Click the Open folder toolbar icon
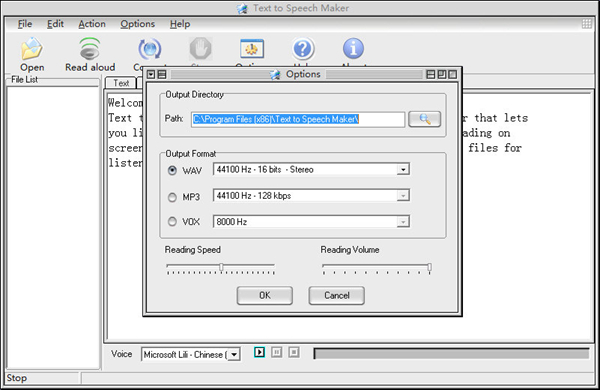The width and height of the screenshot is (600, 390). [32, 49]
